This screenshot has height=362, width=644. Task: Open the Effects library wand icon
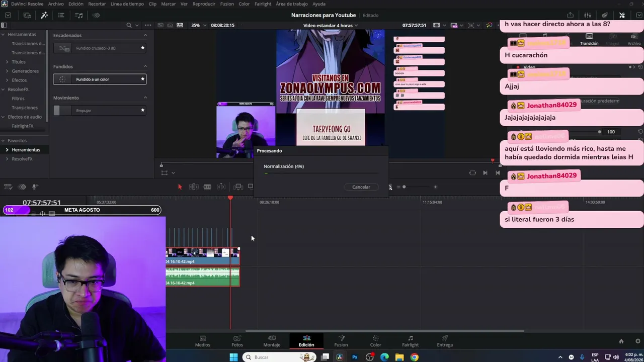[44, 15]
